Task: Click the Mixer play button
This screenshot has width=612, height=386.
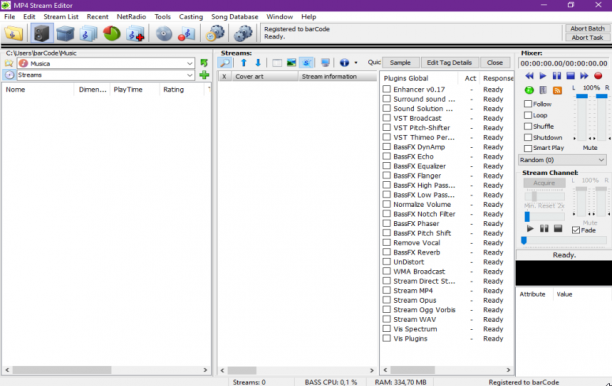Action: click(x=543, y=76)
